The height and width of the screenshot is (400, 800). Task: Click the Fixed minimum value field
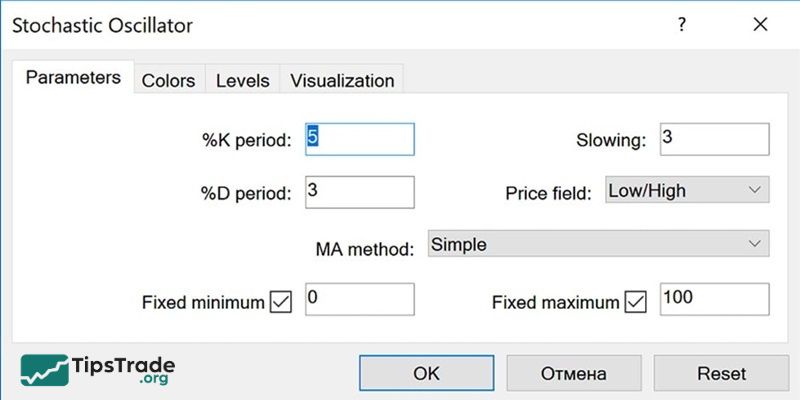click(x=358, y=300)
